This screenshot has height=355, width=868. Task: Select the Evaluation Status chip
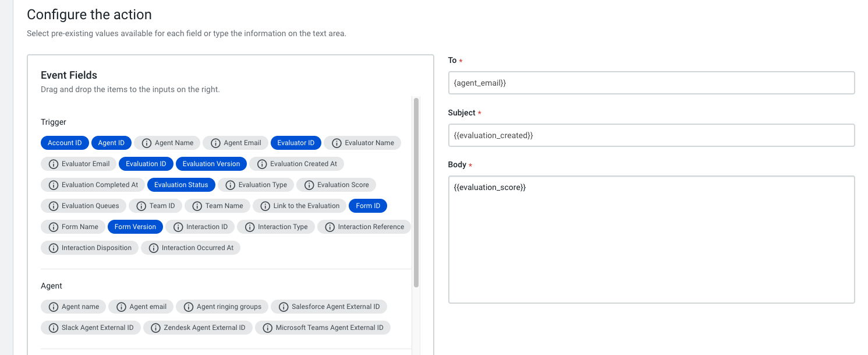click(x=181, y=185)
